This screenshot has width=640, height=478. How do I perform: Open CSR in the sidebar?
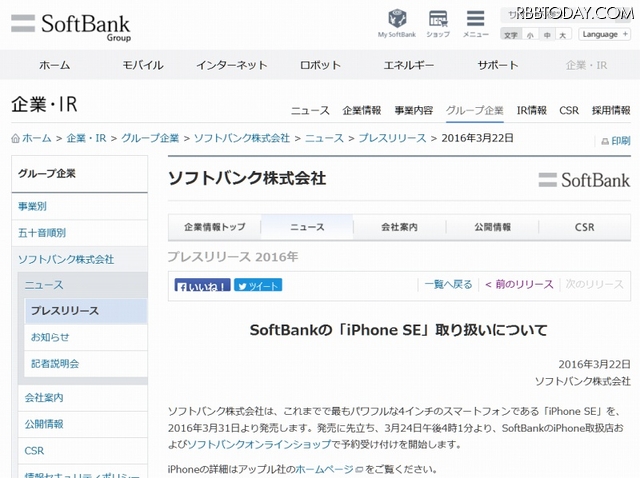(x=83, y=451)
